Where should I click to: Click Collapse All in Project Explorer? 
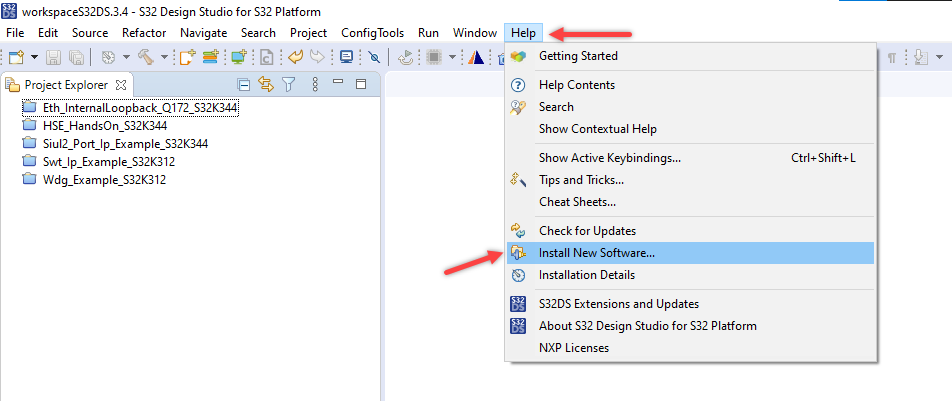[243, 84]
